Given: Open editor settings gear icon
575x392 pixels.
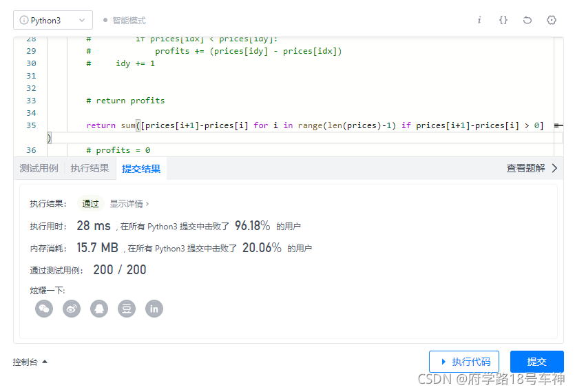Looking at the screenshot, I should pyautogui.click(x=552, y=20).
